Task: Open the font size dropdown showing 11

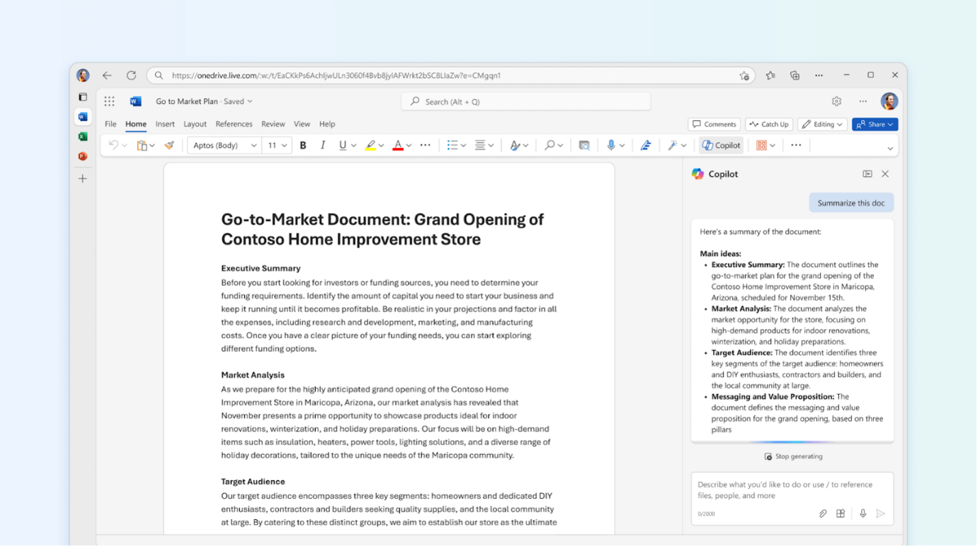Action: 278,146
